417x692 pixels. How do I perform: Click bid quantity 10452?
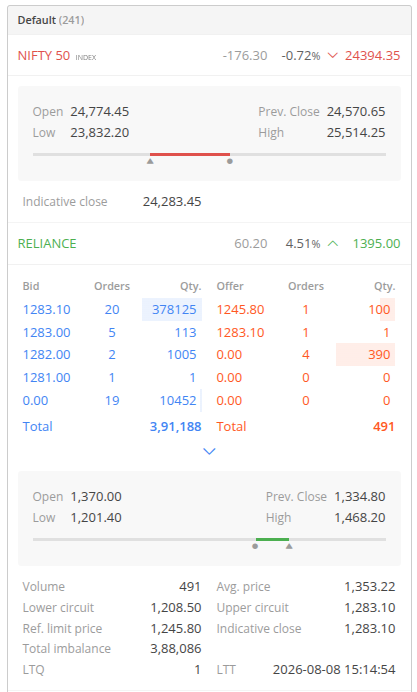tap(178, 401)
